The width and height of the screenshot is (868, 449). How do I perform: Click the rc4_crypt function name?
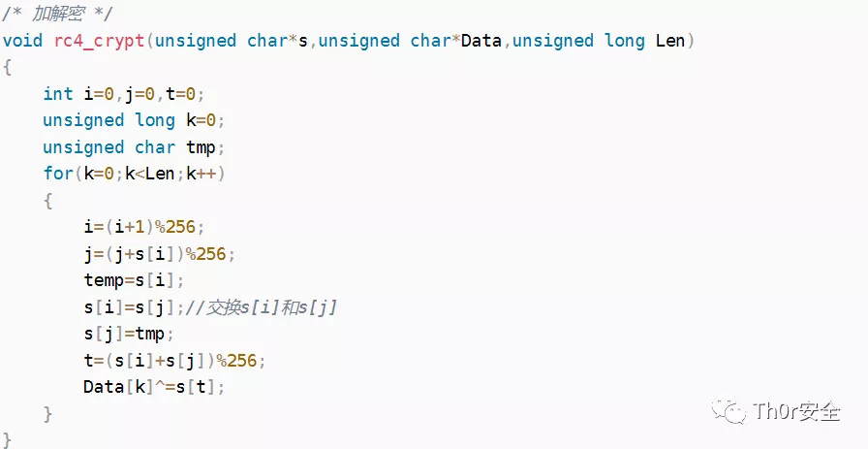[100, 41]
